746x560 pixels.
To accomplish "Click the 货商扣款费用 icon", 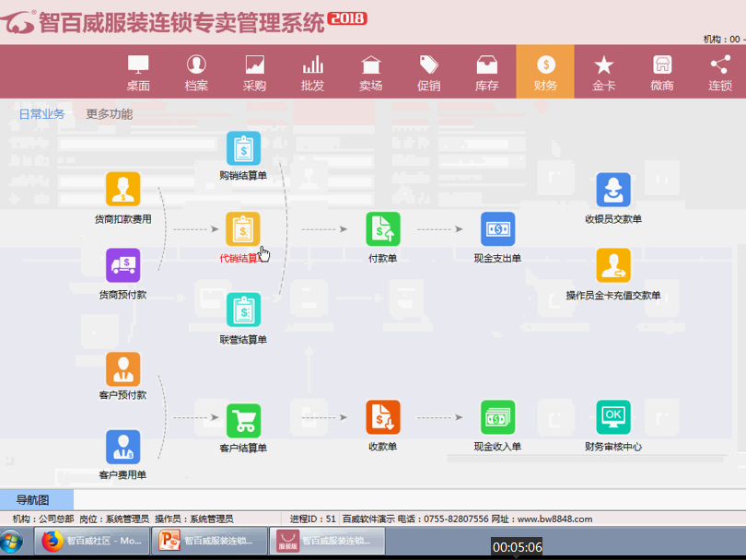I will [x=123, y=190].
